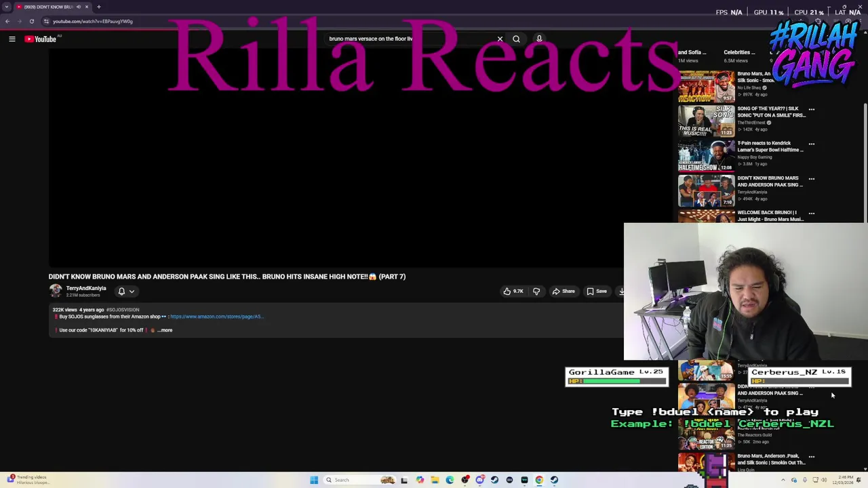Viewport: 868px width, 488px height.
Task: Open Chrome from the taskbar
Action: click(539, 480)
